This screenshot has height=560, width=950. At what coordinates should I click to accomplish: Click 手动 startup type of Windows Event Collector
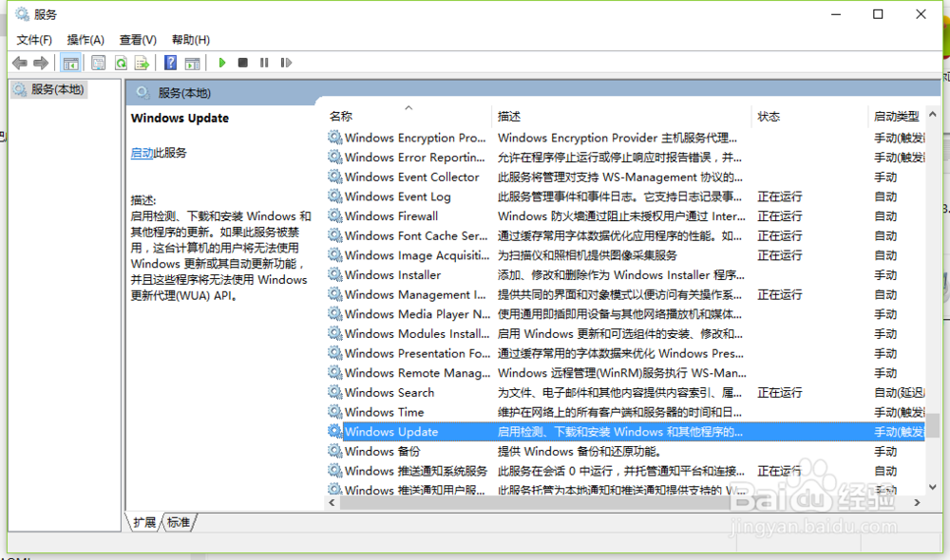[x=885, y=177]
